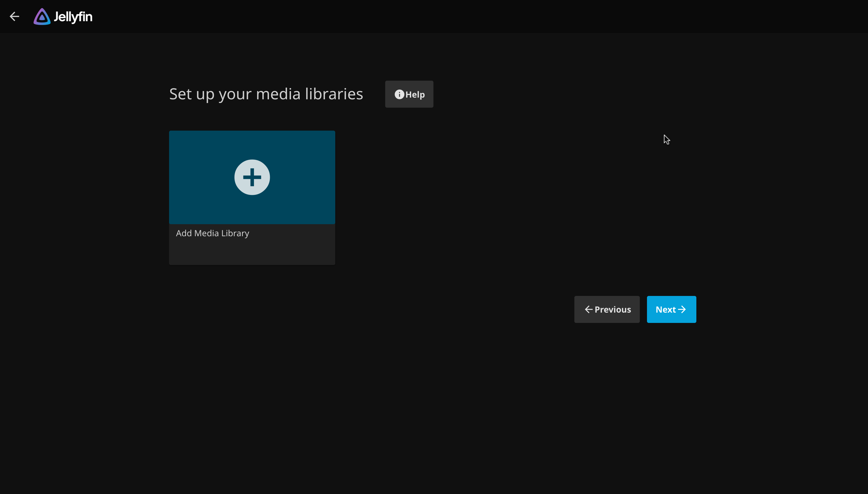This screenshot has width=868, height=494.
Task: Navigate back with the top-left arrow
Action: click(15, 16)
